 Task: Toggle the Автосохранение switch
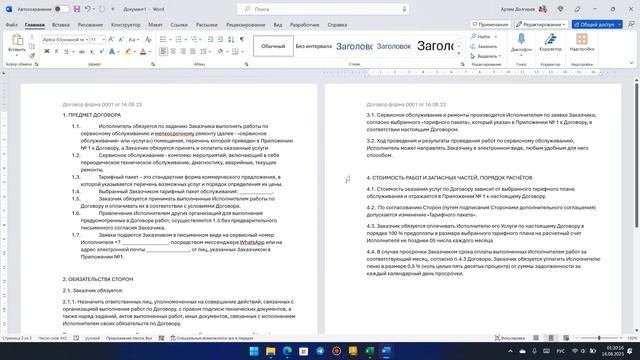point(62,9)
